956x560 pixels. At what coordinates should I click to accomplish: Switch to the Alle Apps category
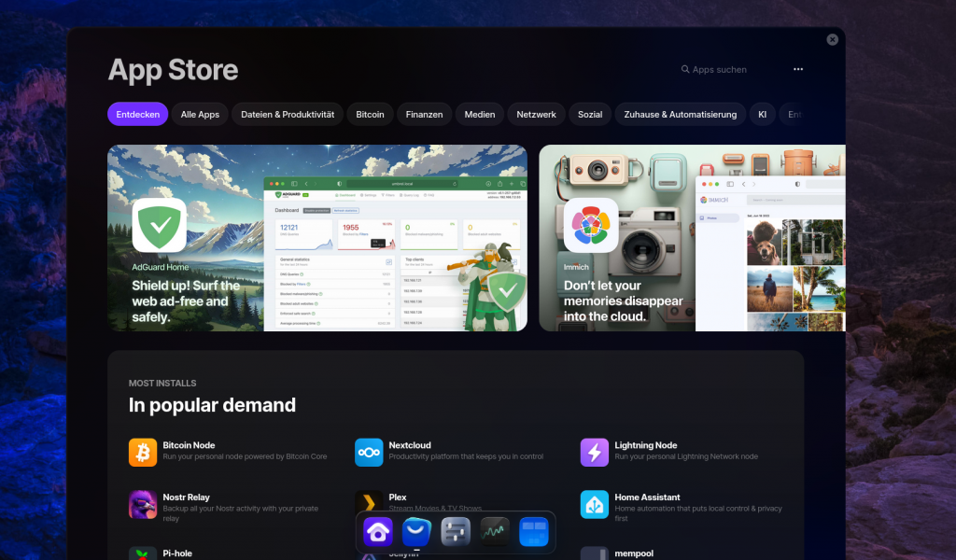(199, 114)
